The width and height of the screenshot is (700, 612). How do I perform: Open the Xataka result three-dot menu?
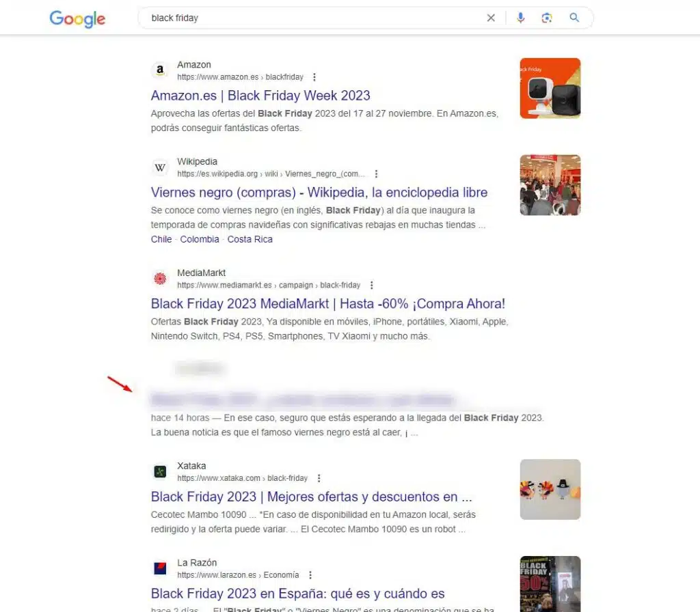319,478
